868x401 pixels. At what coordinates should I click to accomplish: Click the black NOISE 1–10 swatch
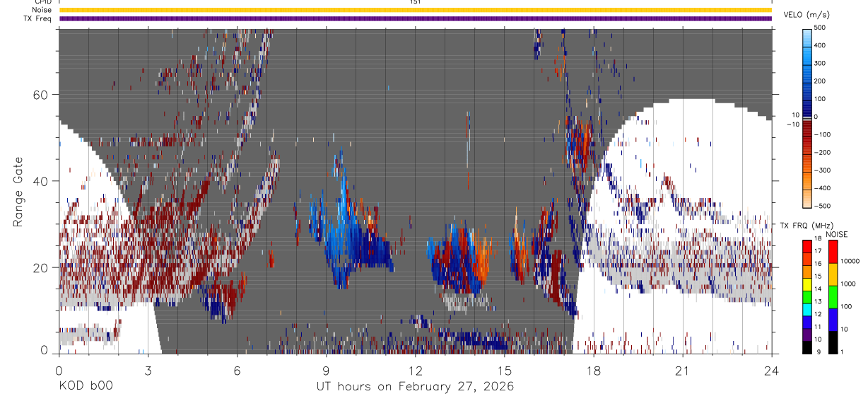coord(833,343)
